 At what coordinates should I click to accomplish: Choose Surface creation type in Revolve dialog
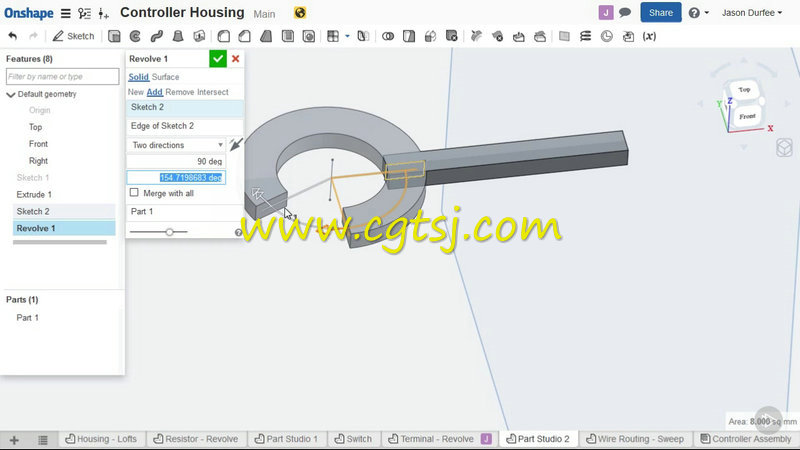pyautogui.click(x=165, y=77)
